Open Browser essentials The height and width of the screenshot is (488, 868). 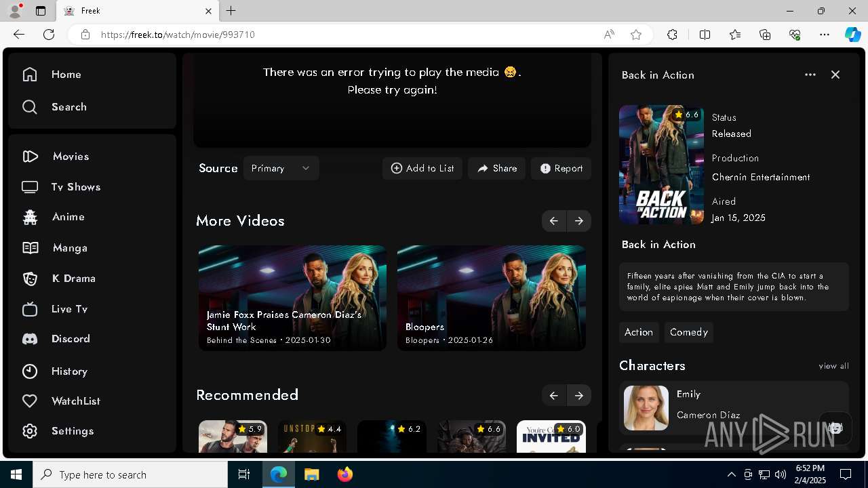pos(795,35)
